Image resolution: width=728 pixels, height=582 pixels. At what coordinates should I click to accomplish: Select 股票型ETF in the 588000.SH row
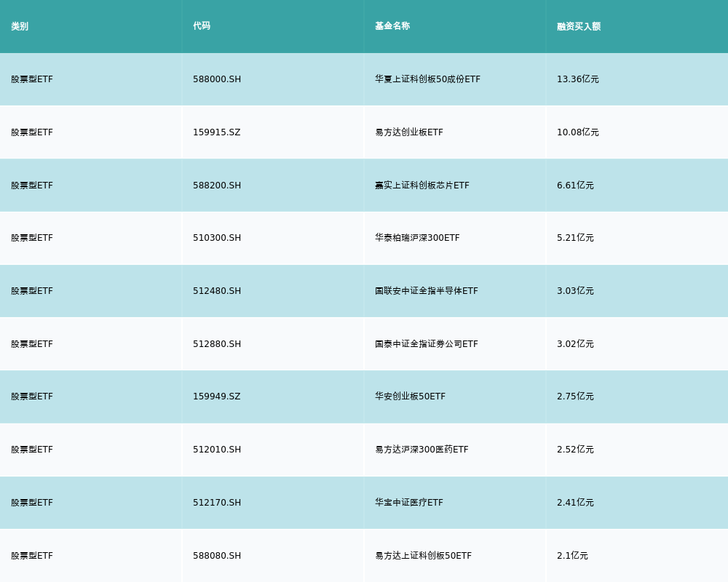pyautogui.click(x=32, y=79)
